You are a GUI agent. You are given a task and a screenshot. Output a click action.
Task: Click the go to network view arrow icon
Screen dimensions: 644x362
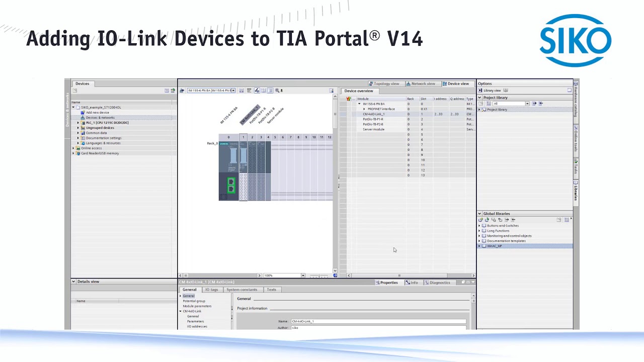click(182, 90)
